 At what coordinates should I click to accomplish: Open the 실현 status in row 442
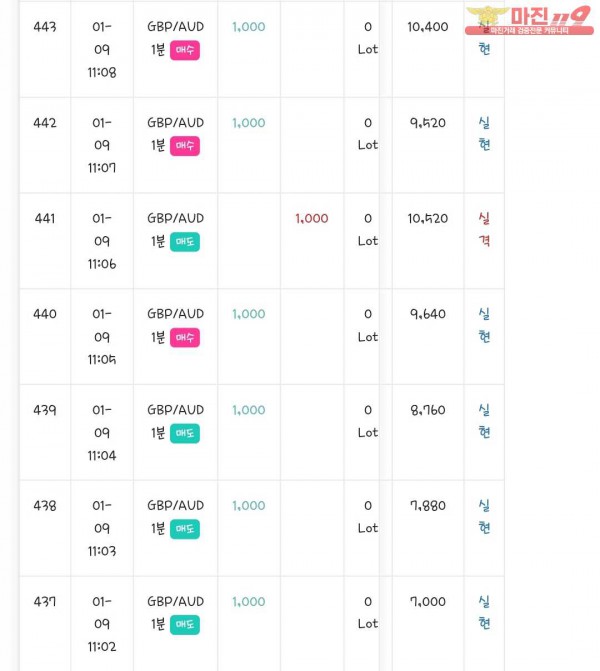[x=485, y=134]
